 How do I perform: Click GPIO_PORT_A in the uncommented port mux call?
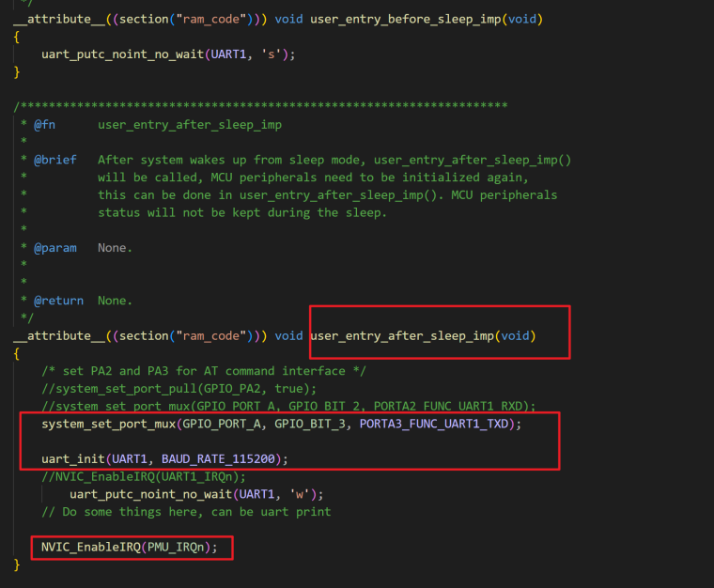(x=224, y=424)
